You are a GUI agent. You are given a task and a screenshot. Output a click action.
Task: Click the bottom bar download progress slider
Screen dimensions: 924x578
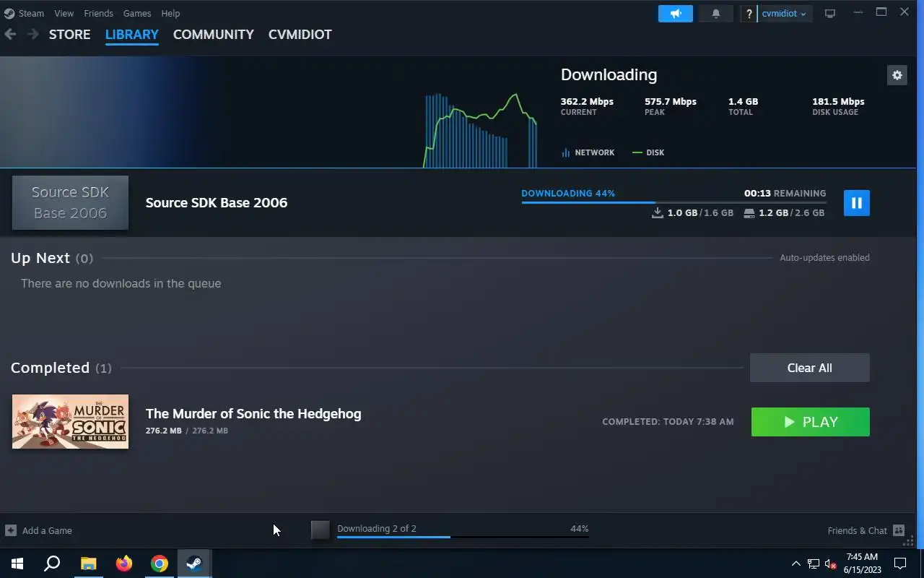463,537
